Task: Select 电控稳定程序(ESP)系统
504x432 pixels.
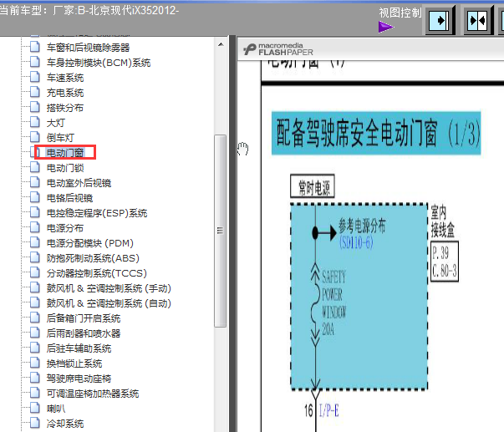Action: (x=97, y=213)
